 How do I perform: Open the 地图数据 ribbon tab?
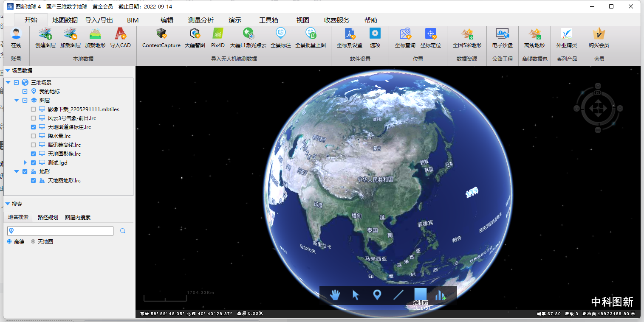pos(65,20)
